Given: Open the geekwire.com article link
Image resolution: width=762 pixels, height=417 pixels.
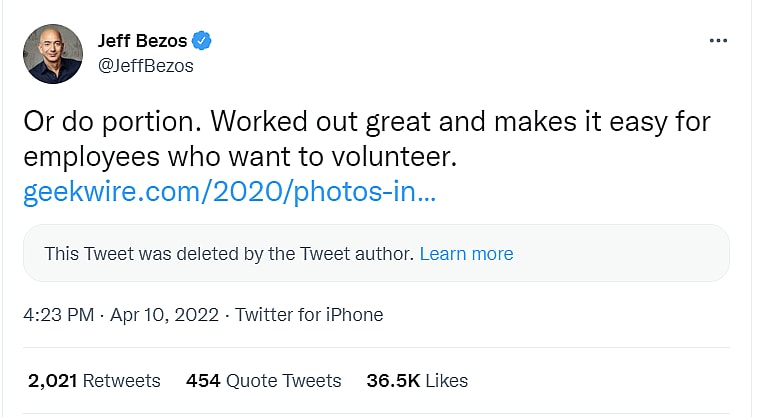Looking at the screenshot, I should tap(229, 192).
